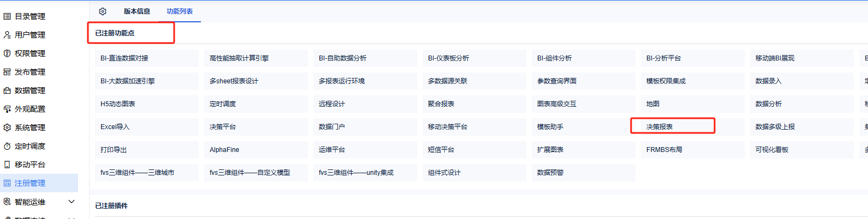Select the 数据分析 feature cell
Screen dimensions: 868x219
[802, 104]
